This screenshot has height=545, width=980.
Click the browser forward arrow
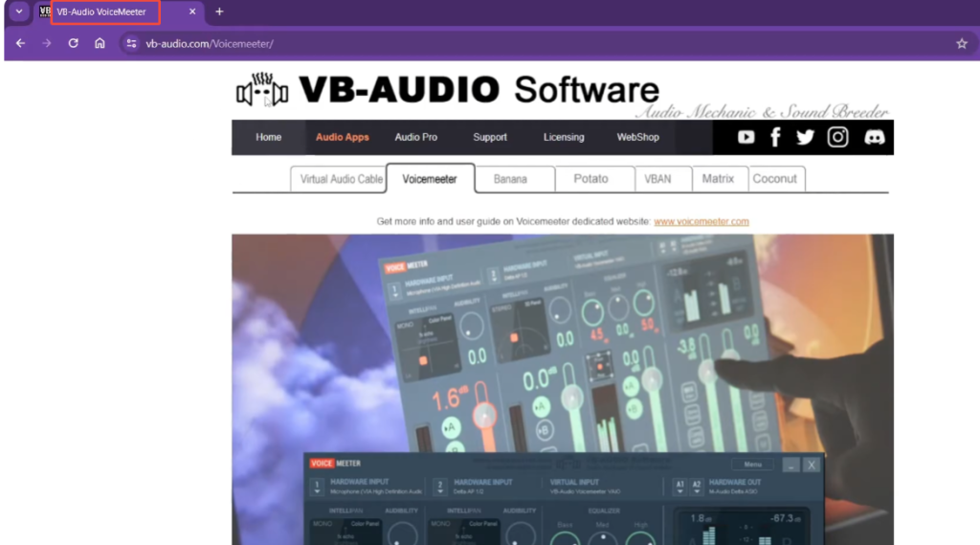(x=46, y=43)
